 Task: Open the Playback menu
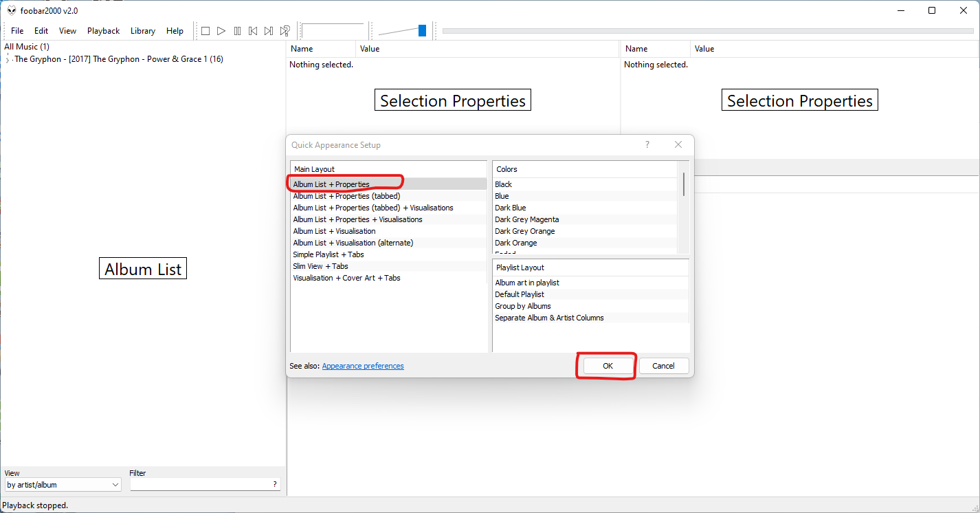pyautogui.click(x=103, y=31)
